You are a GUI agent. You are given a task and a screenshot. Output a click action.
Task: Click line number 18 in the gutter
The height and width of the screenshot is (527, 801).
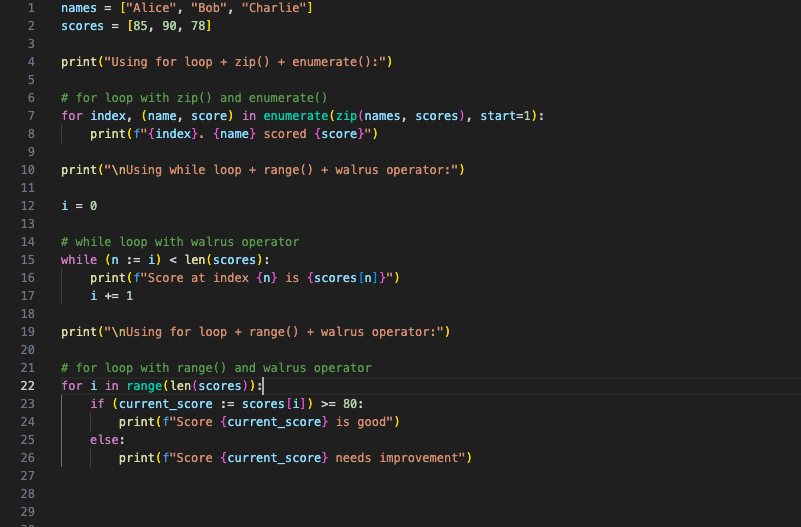tap(28, 314)
